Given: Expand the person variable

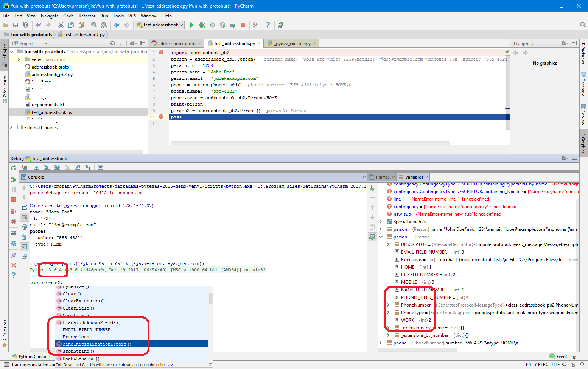Looking at the screenshot, I should click(381, 229).
